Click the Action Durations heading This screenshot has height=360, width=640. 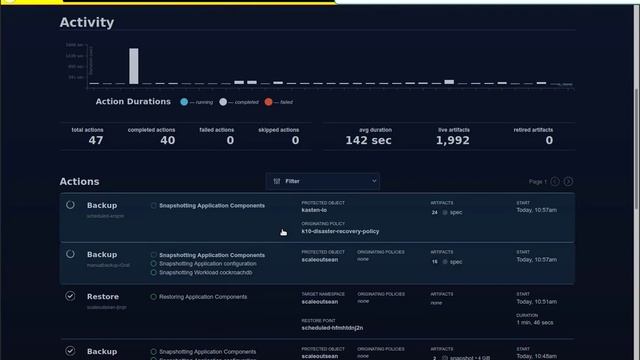[x=133, y=102]
